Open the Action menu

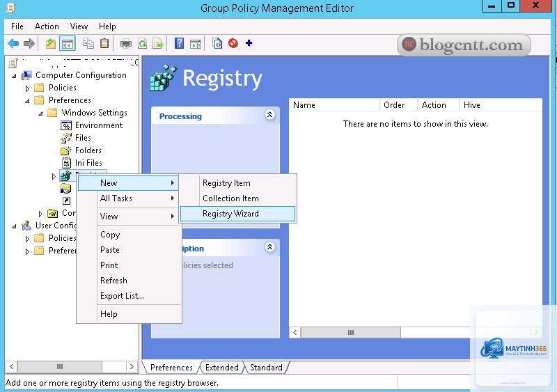(47, 26)
